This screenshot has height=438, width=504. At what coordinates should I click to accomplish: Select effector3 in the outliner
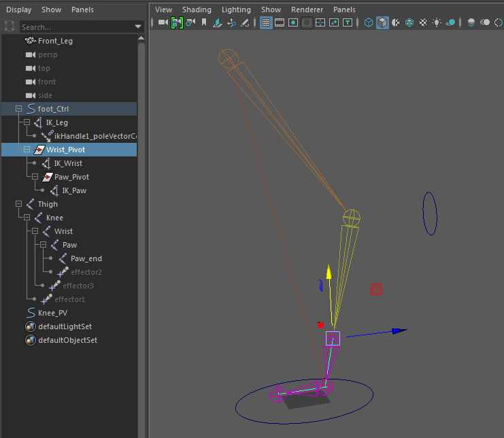[x=78, y=286]
